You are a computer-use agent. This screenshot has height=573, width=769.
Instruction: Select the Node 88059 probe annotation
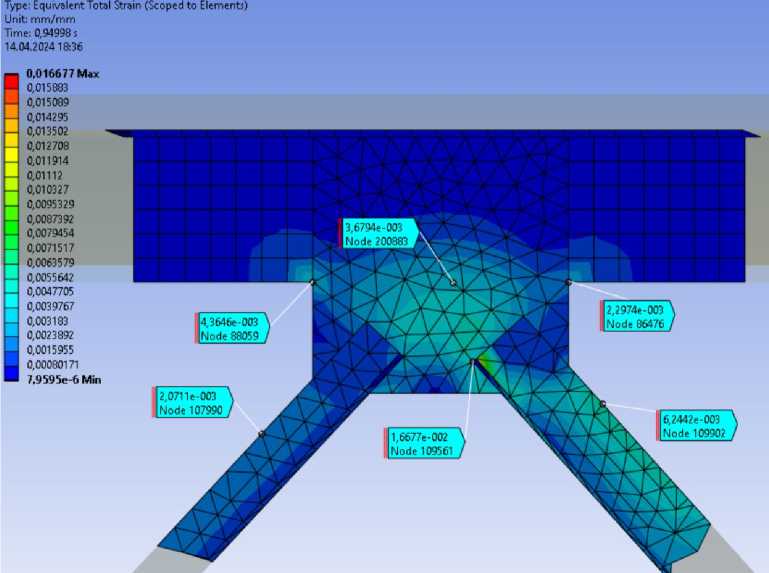click(232, 328)
